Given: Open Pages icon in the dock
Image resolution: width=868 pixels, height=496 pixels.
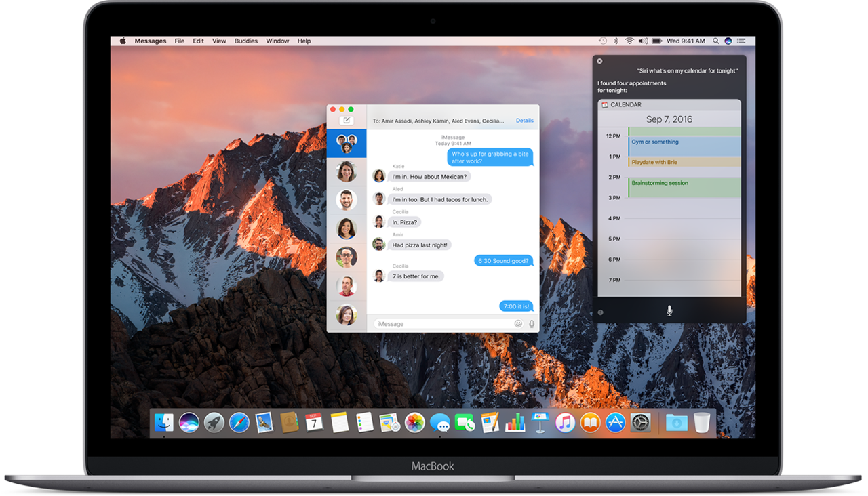Looking at the screenshot, I should tap(490, 423).
